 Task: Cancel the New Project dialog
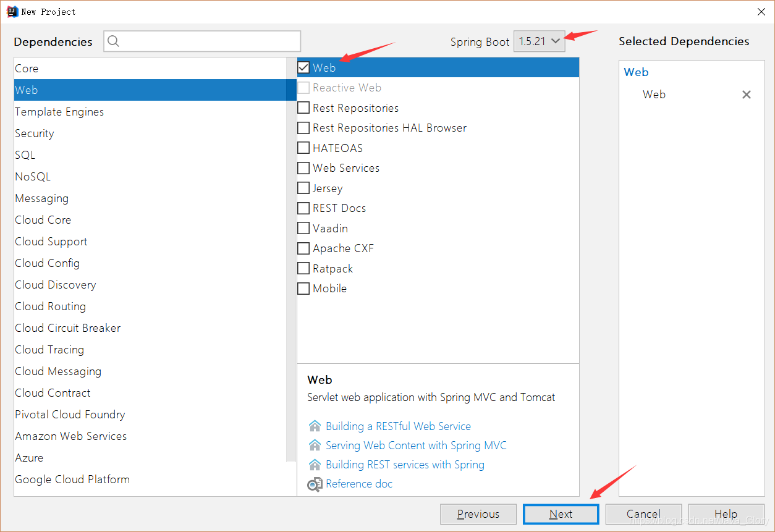643,514
